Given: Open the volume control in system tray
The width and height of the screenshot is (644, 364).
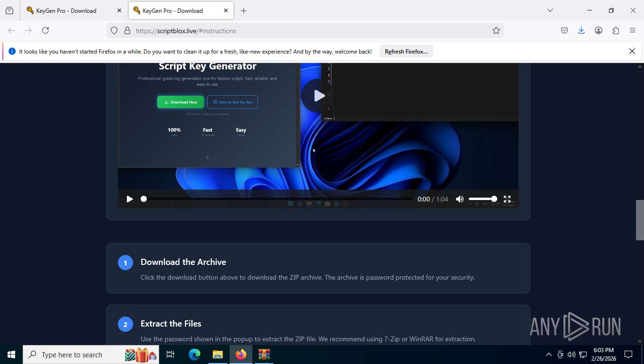Looking at the screenshot, I should point(571,355).
